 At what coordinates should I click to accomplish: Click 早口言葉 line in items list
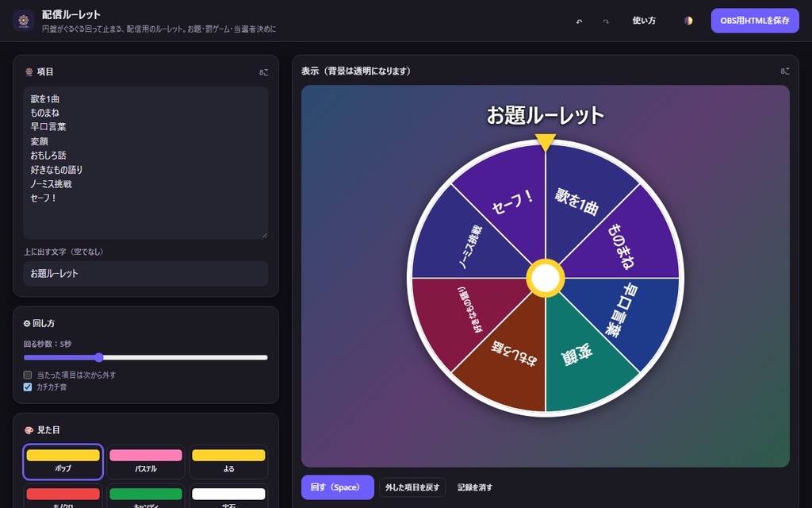pos(48,126)
